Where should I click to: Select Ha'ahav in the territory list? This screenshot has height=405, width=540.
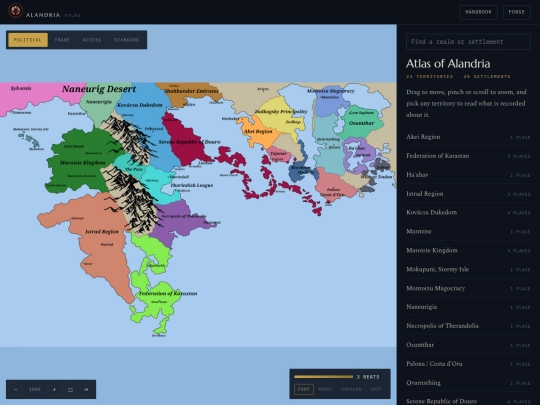tap(468, 175)
